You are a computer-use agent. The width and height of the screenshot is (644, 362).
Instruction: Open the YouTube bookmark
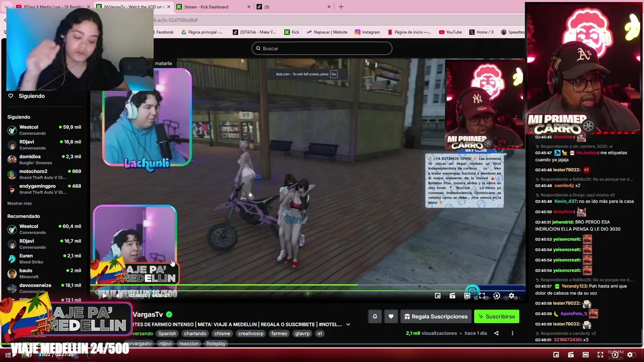pos(450,32)
